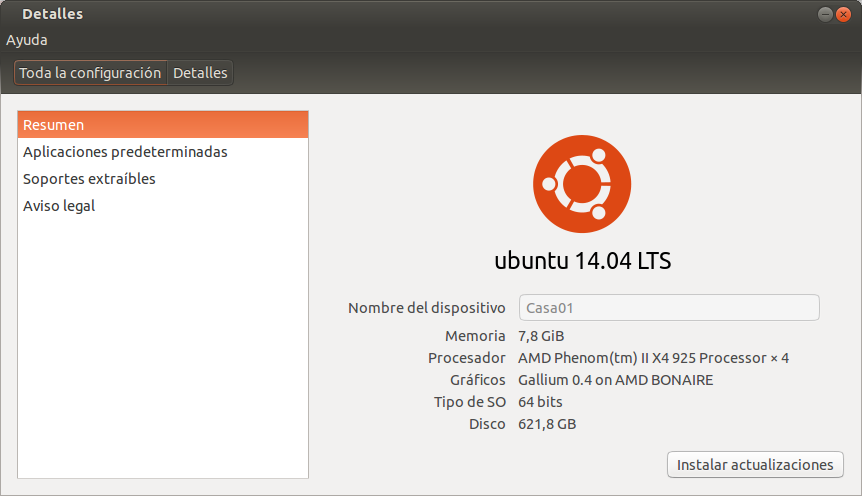Click the Gráficos label
Viewport: 862px width, 496px height.
pos(478,380)
